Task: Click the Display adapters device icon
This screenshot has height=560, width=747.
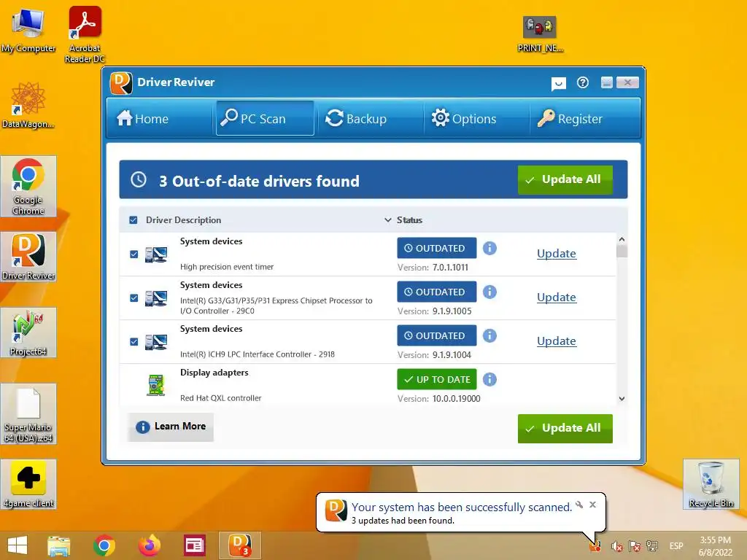Action: point(156,385)
